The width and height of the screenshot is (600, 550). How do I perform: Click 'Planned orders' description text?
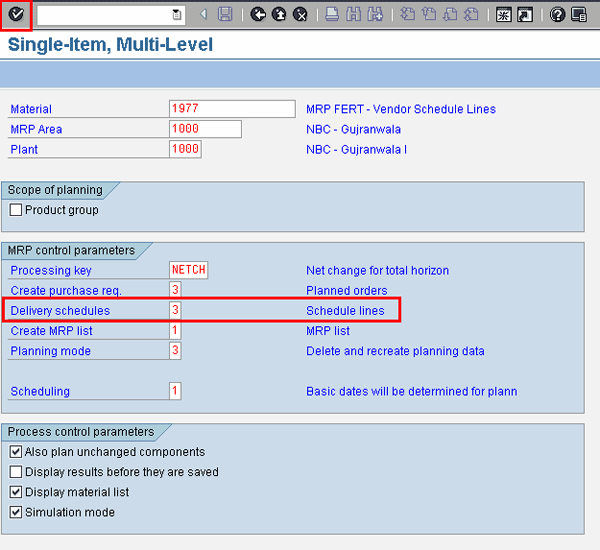(x=347, y=291)
